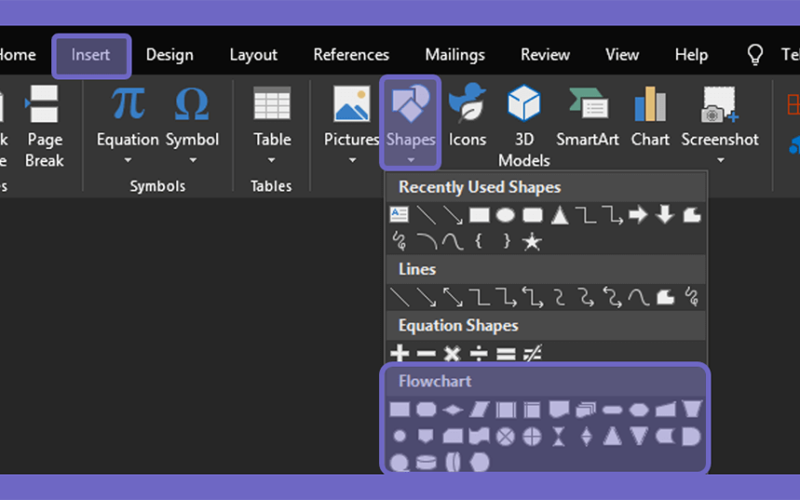Select Curved Double-Arrow connector in Lines
The image size is (800, 500).
[612, 297]
